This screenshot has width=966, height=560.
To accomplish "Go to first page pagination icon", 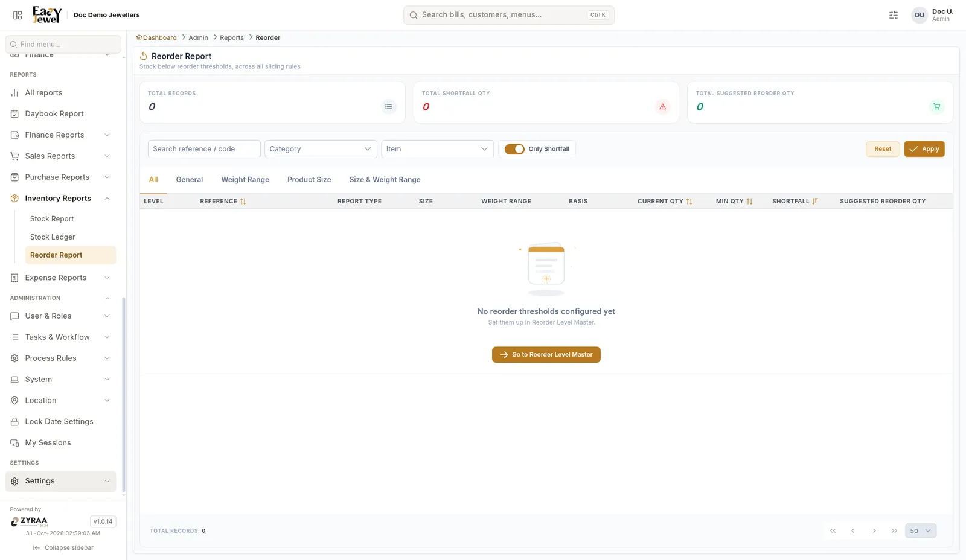I will click(x=833, y=531).
